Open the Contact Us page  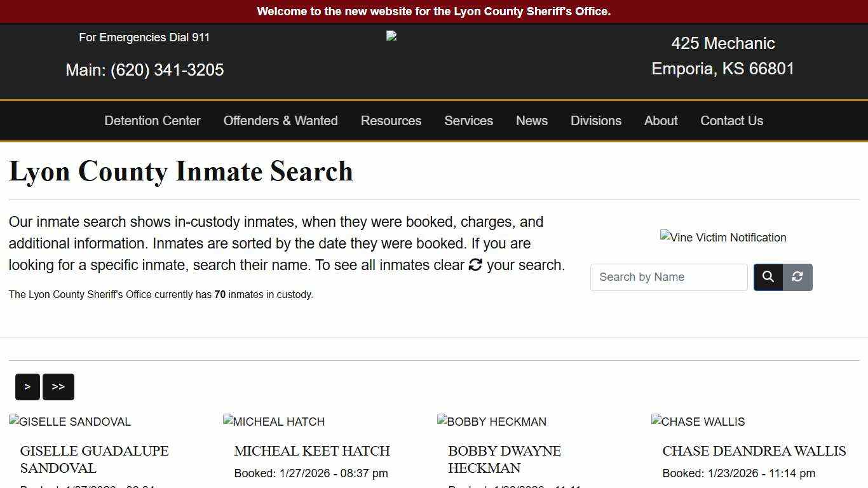[731, 121]
